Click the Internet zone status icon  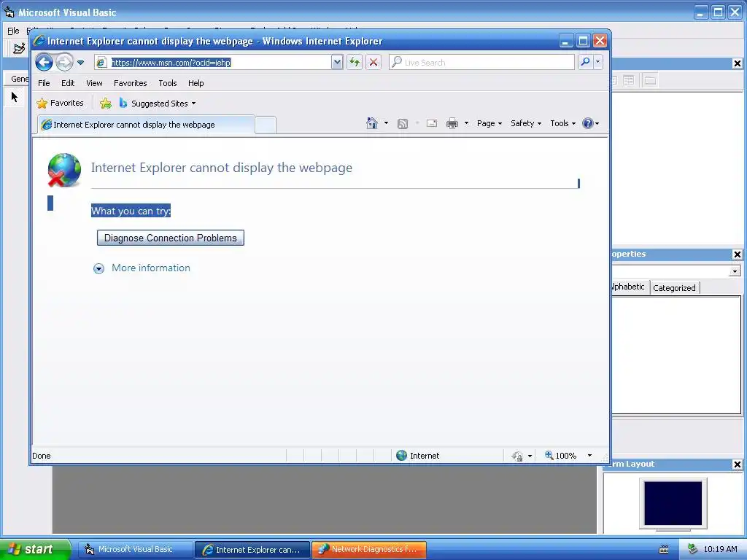tap(402, 456)
